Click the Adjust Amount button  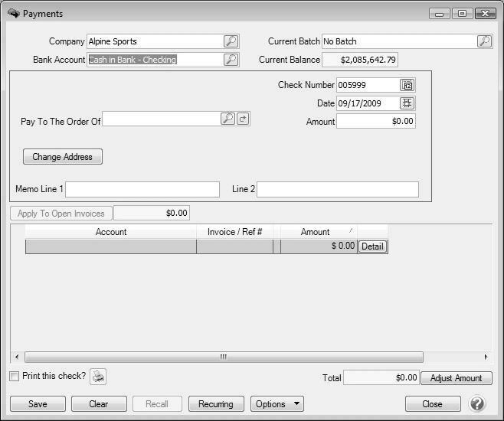pos(456,378)
